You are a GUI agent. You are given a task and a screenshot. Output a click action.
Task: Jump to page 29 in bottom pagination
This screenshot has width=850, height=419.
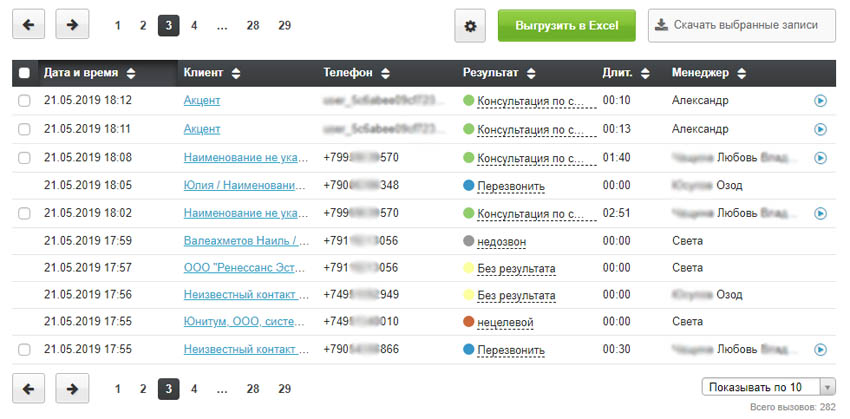pyautogui.click(x=284, y=388)
